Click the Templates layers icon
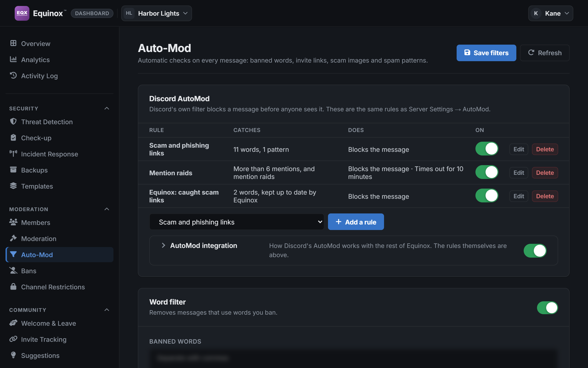 [x=13, y=186]
